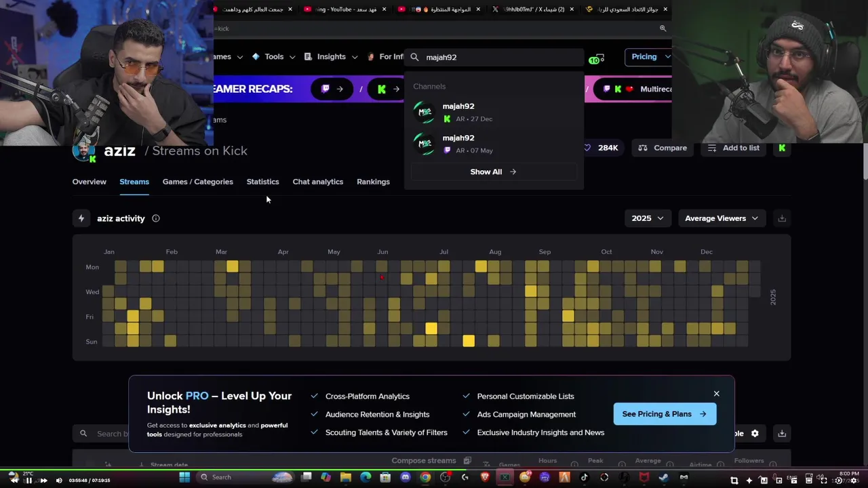Screen dimensions: 868x488
Task: Open the Games / Categories tab
Action: [198, 182]
